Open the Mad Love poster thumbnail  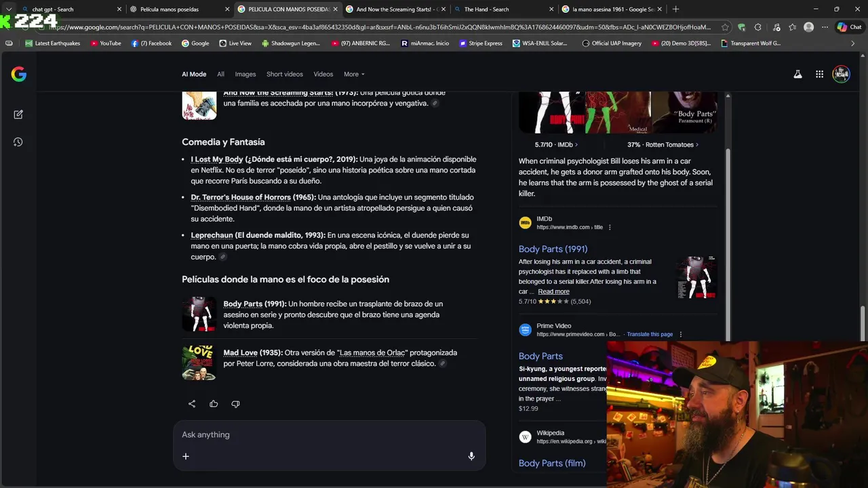click(x=199, y=363)
